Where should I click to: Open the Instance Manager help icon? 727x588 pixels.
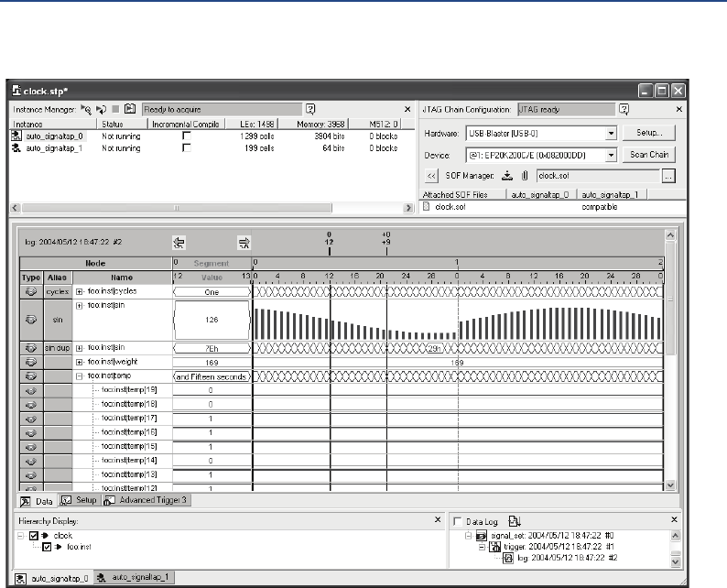click(x=310, y=108)
